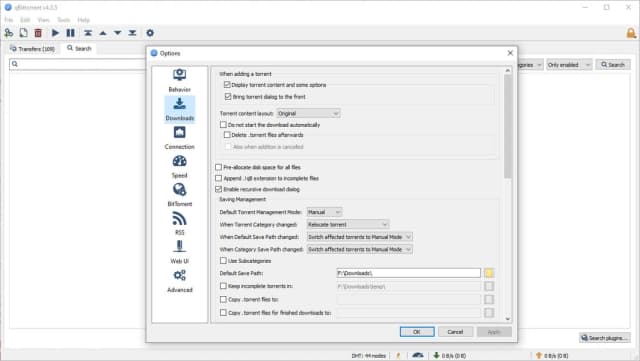Open the Behavior options section

(x=180, y=80)
